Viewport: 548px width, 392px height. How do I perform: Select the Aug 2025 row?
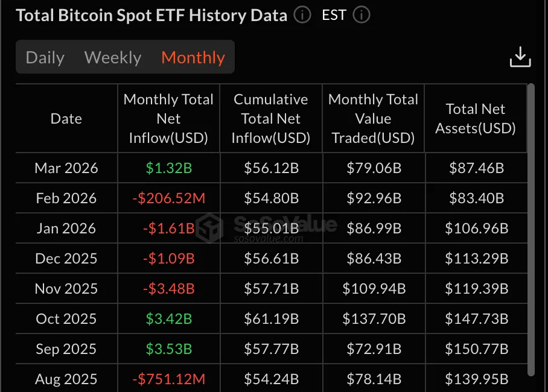coord(66,379)
